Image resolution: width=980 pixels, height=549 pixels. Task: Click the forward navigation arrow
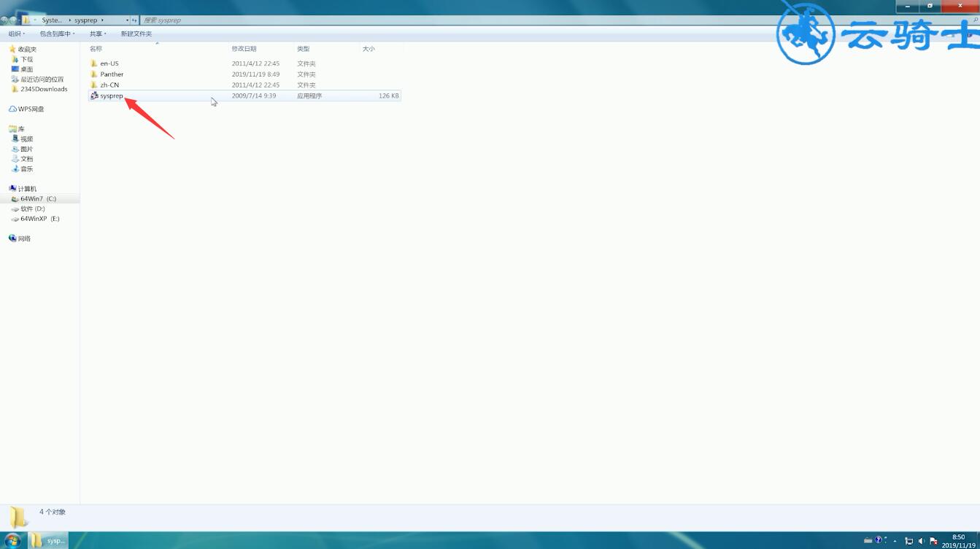click(x=14, y=20)
